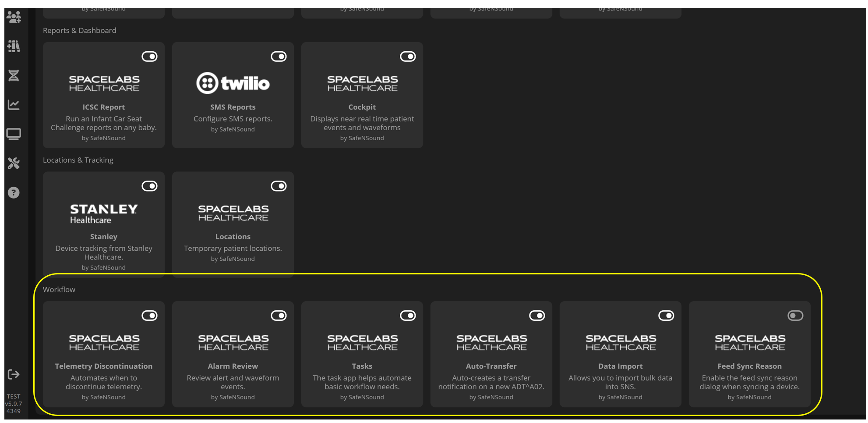Viewport: 868px width, 423px height.
Task: Click the monitor display sidebar icon
Action: click(x=14, y=134)
